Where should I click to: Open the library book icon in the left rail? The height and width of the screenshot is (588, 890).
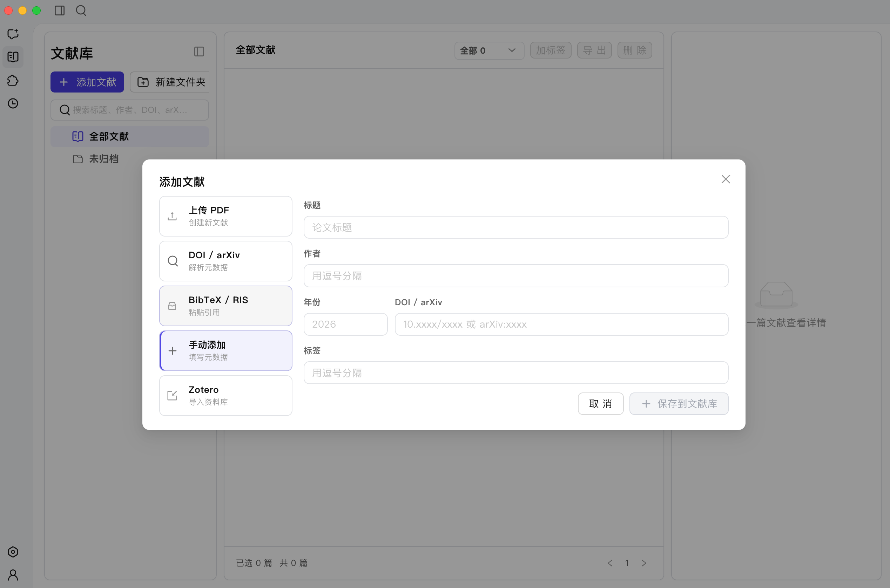click(x=13, y=57)
